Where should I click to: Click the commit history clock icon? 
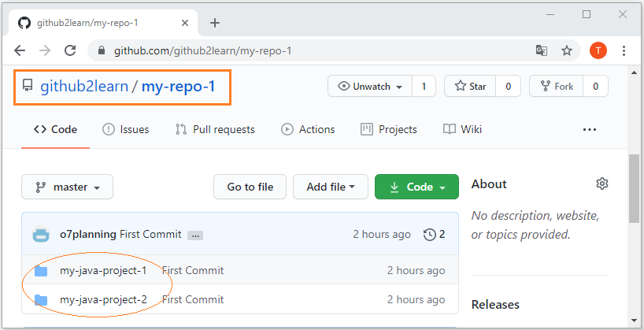pyautogui.click(x=429, y=235)
